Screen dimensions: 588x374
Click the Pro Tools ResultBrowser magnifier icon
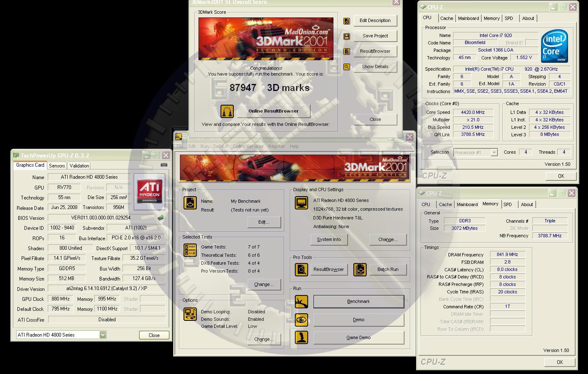click(301, 269)
